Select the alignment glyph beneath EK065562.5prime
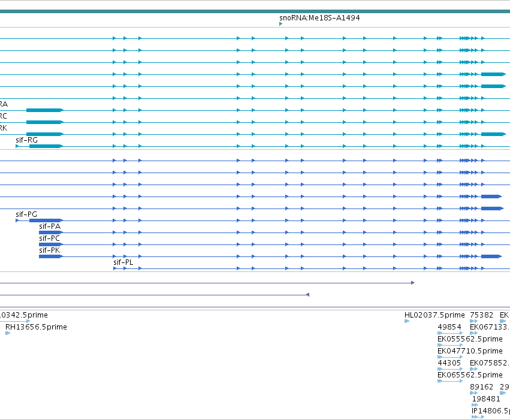510x420 pixels. click(450, 381)
